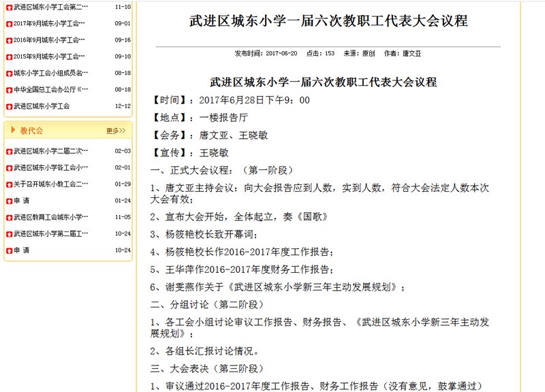Click the line 5、王华萍作2016-2017年度财务工作报告
This screenshot has width=545, height=392.
[242, 269]
